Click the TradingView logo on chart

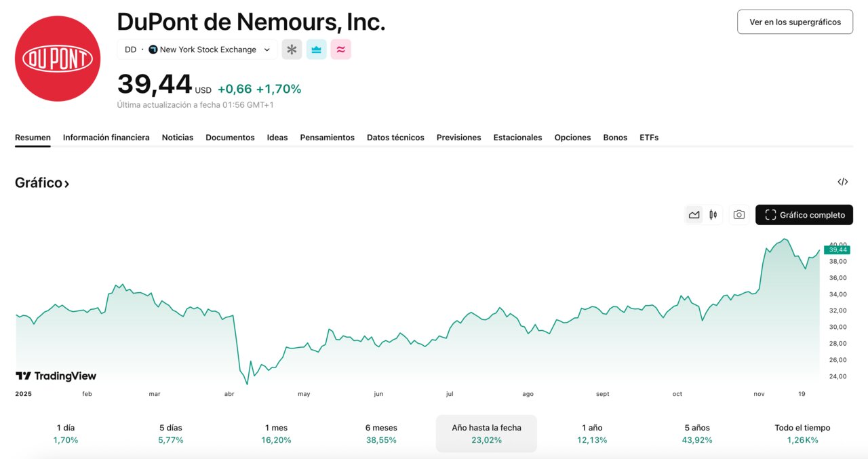click(56, 376)
